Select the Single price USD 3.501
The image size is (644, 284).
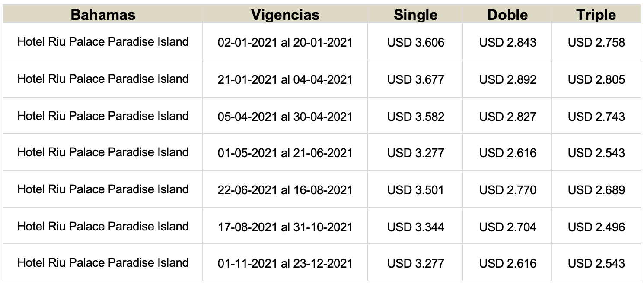(x=416, y=190)
